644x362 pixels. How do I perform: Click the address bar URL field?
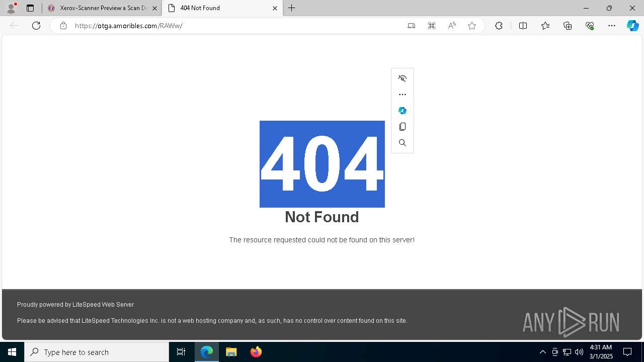point(236,26)
